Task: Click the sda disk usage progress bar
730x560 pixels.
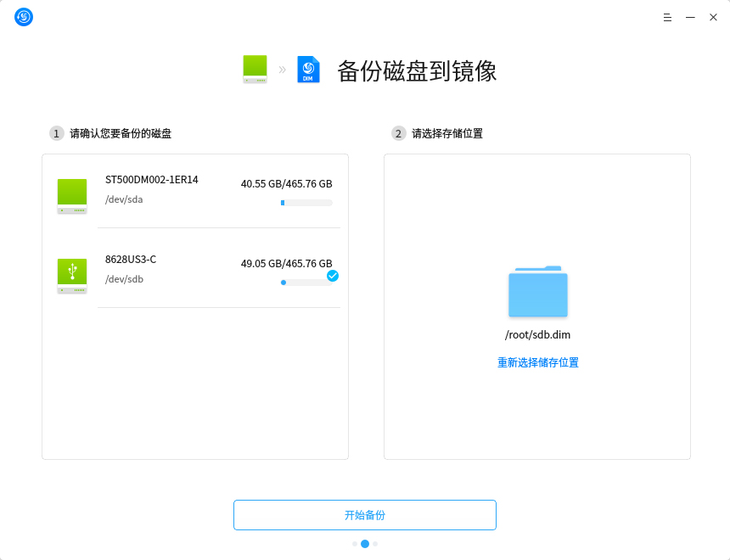Action: pyautogui.click(x=306, y=203)
